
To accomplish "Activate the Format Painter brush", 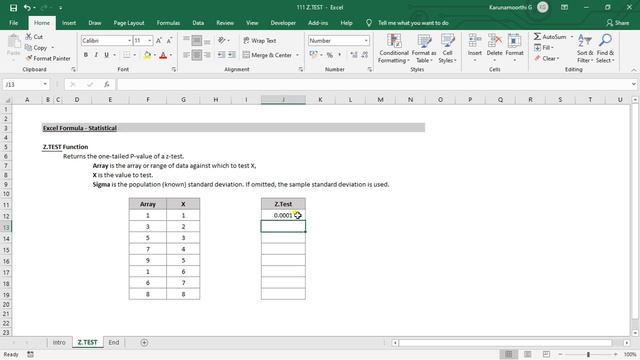I will [x=48, y=58].
